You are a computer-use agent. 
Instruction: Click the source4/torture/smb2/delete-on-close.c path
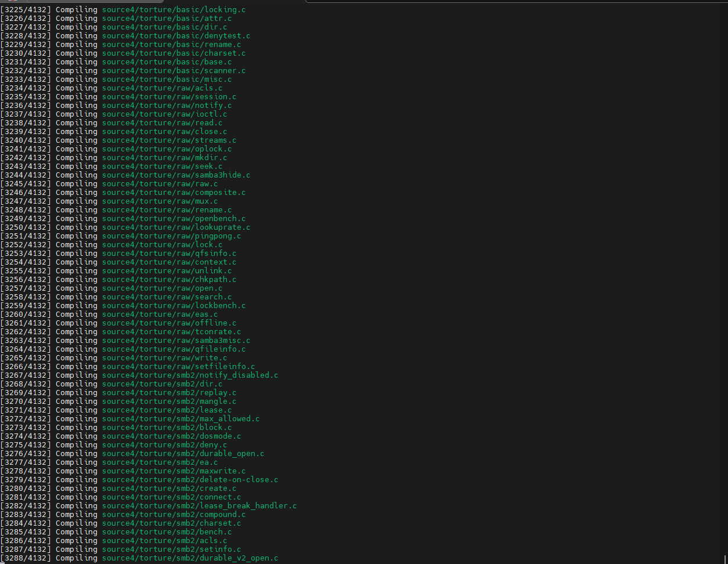click(x=190, y=480)
